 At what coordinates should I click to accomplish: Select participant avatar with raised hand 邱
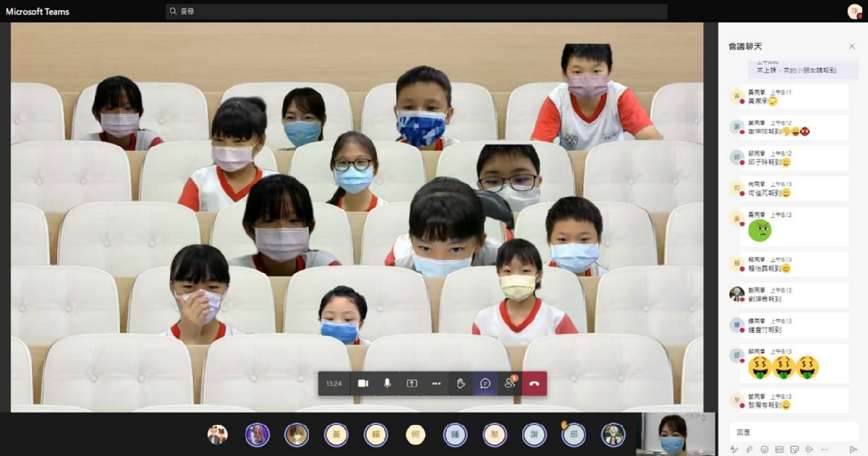(x=573, y=434)
